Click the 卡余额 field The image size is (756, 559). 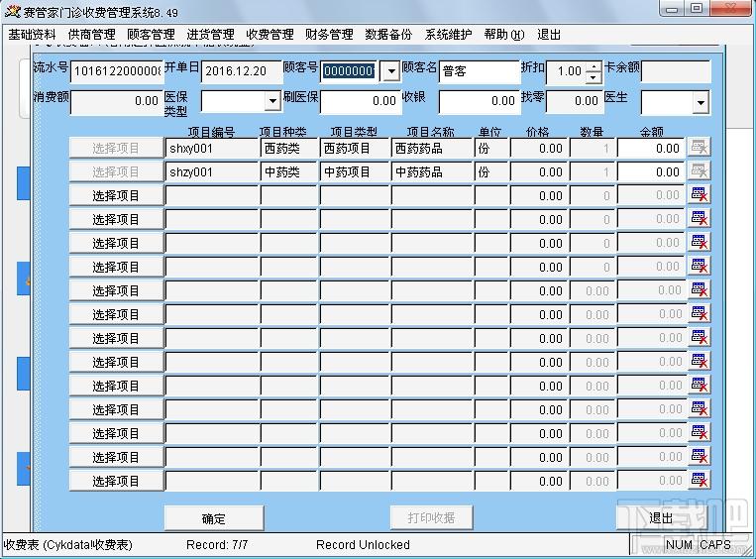pyautogui.click(x=676, y=72)
